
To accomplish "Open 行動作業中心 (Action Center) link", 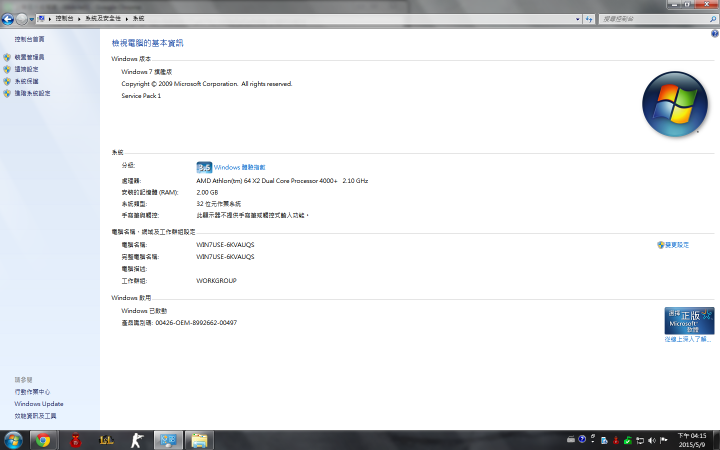I will pyautogui.click(x=32, y=392).
